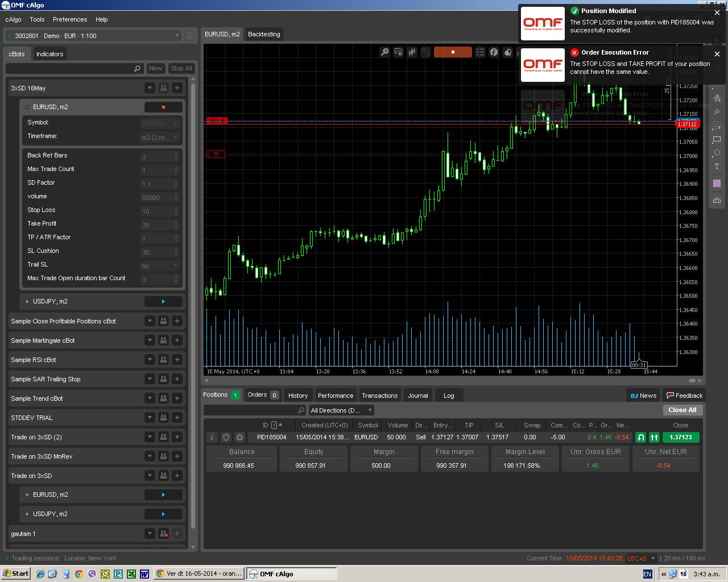Open the cAlgo menu
Viewport: 728px width, 582px height.
pyautogui.click(x=13, y=19)
